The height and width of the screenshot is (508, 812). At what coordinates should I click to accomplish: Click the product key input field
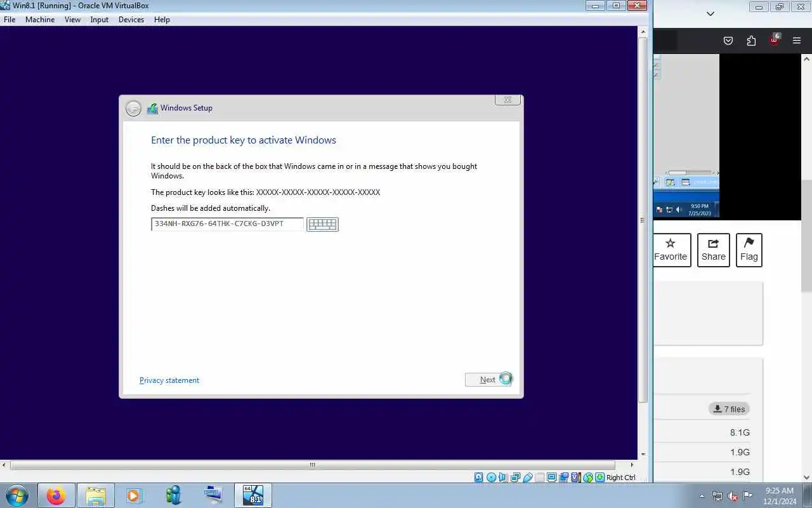(x=227, y=224)
